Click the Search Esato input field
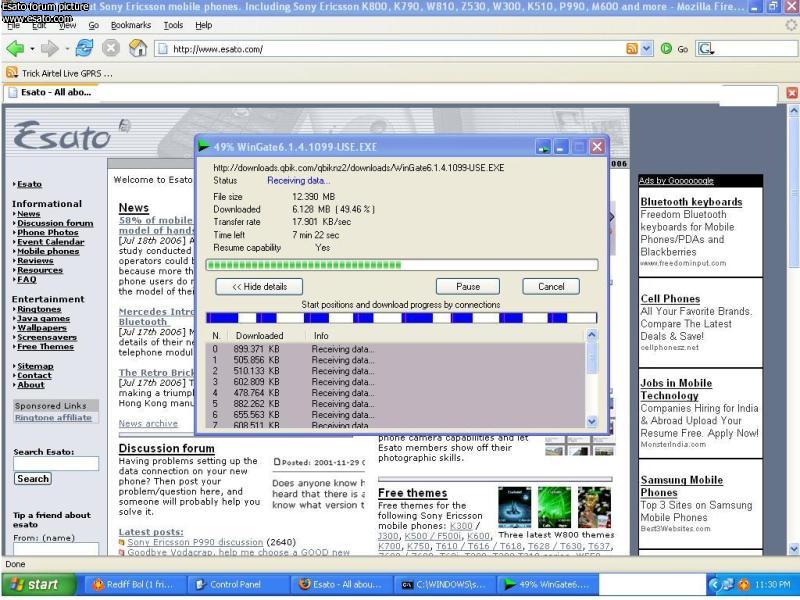Image resolution: width=800 pixels, height=600 pixels. pos(56,463)
